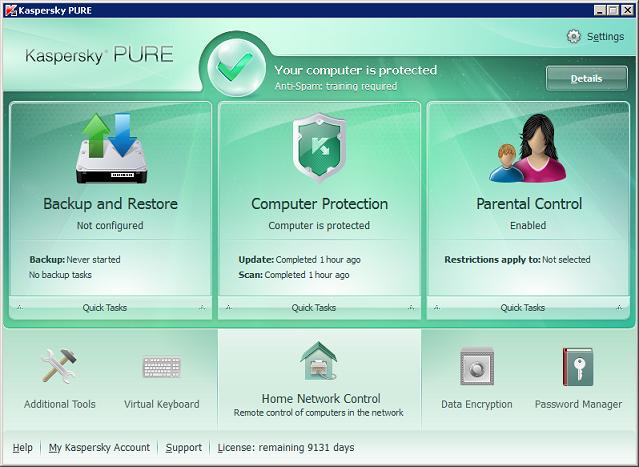Click 'Restrictions apply to: Not selected' text
This screenshot has height=467, width=639.
coord(517,260)
